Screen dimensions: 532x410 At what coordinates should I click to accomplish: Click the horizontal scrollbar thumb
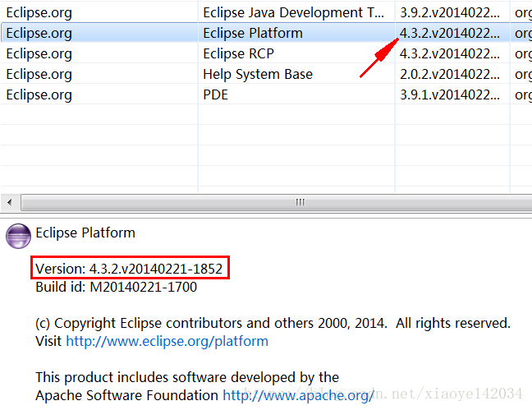(276, 202)
